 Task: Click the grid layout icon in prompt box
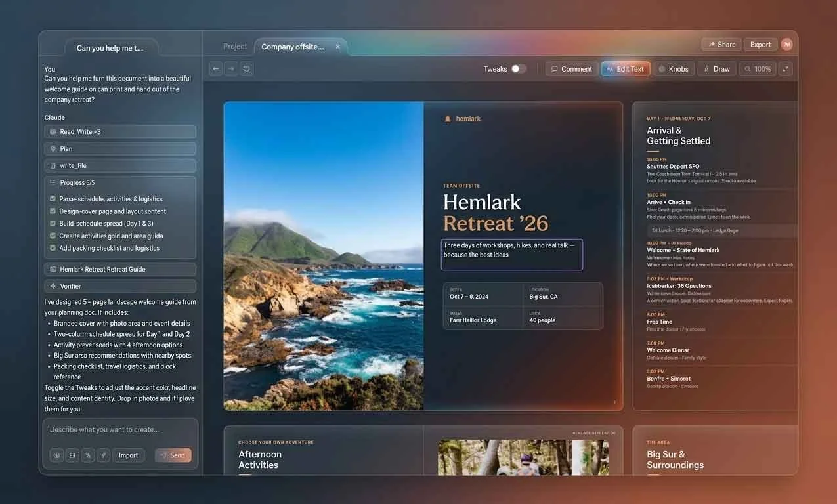[72, 455]
